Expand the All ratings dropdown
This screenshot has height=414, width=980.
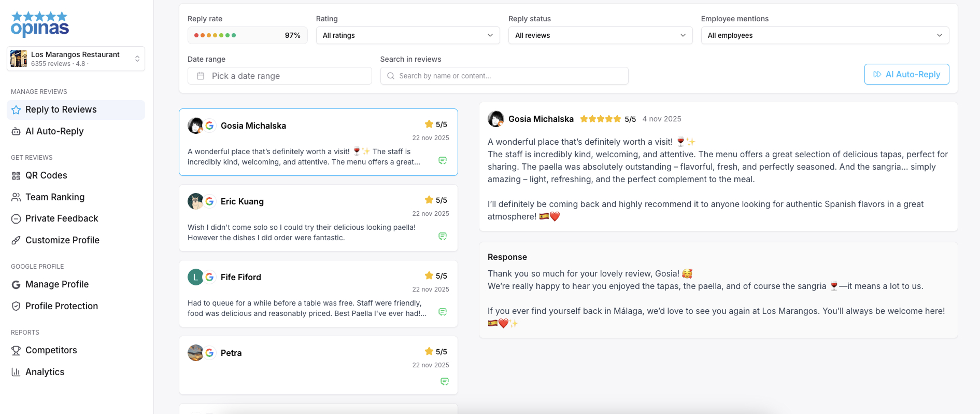point(408,35)
